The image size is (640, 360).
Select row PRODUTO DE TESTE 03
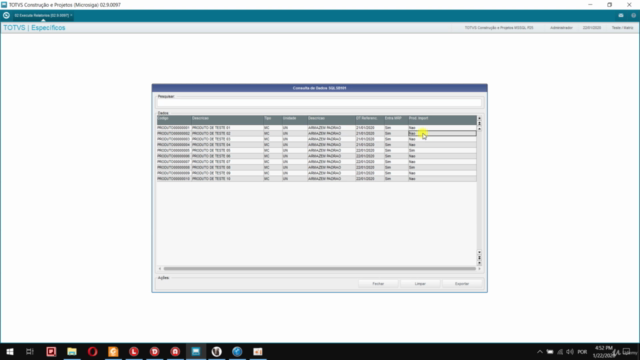coord(317,139)
